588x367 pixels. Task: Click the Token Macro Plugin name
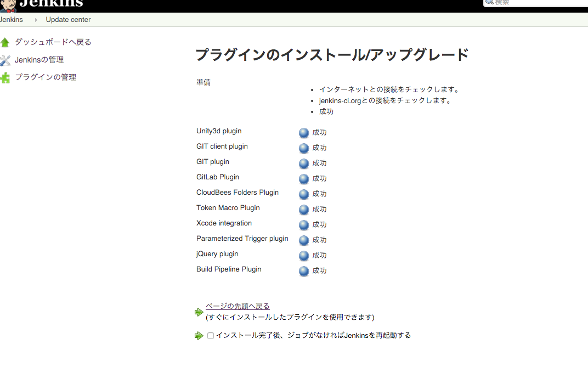point(228,208)
